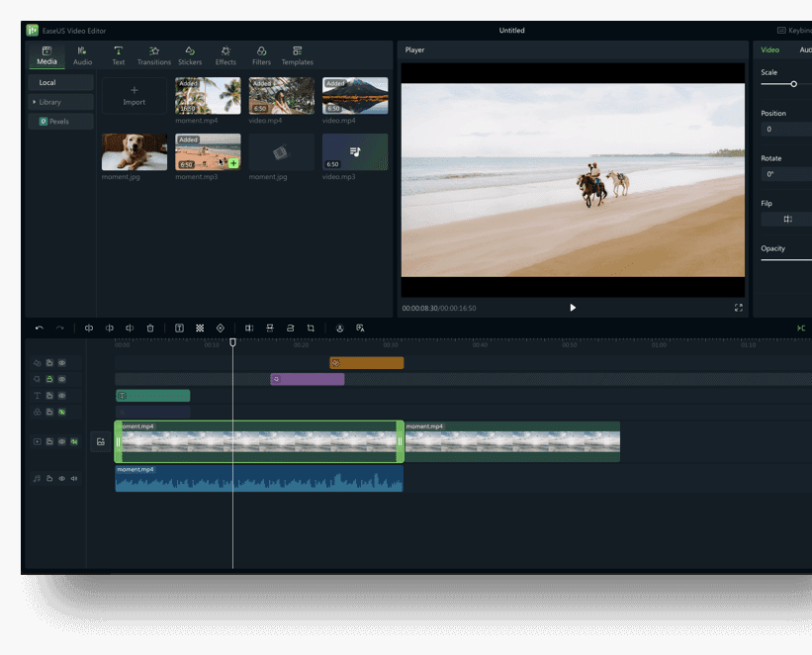Screen dimensions: 812x655
Task: Redo the last undone edit
Action: tap(60, 328)
